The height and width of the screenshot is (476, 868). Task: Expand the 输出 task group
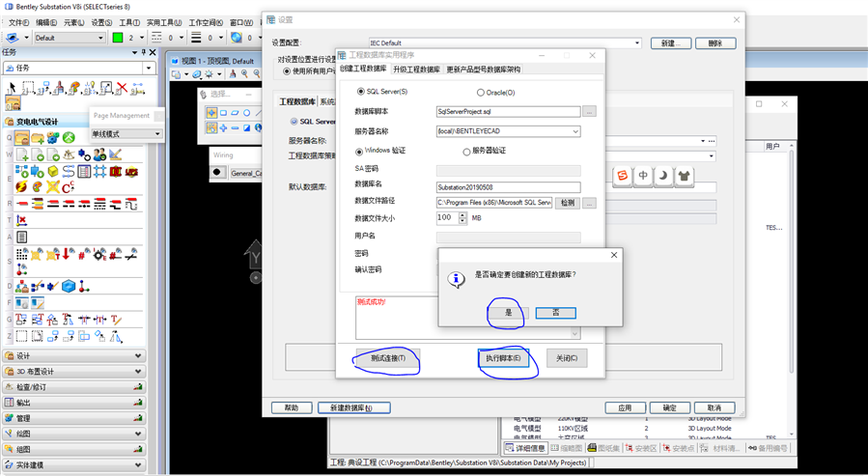click(74, 403)
